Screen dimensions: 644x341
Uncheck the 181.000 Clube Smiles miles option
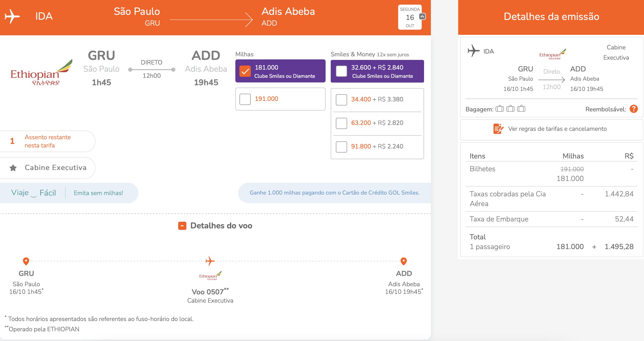click(245, 71)
